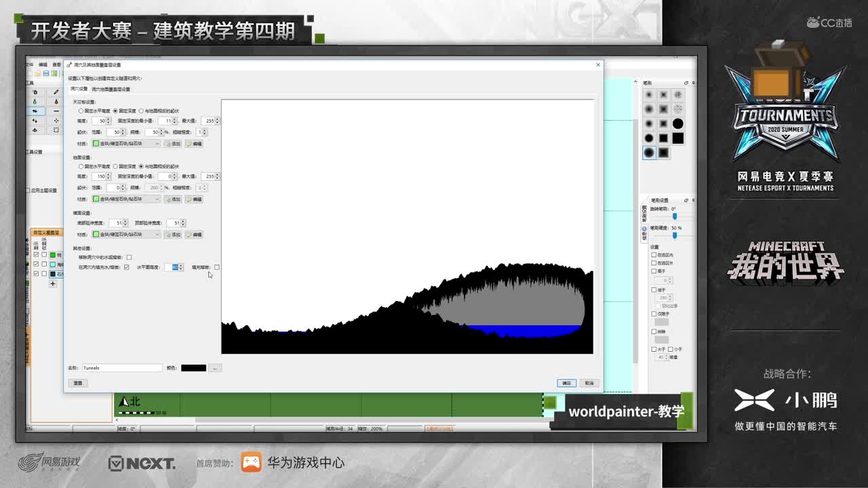The height and width of the screenshot is (488, 868).
Task: Click the cave cross-section preview image
Action: click(407, 226)
